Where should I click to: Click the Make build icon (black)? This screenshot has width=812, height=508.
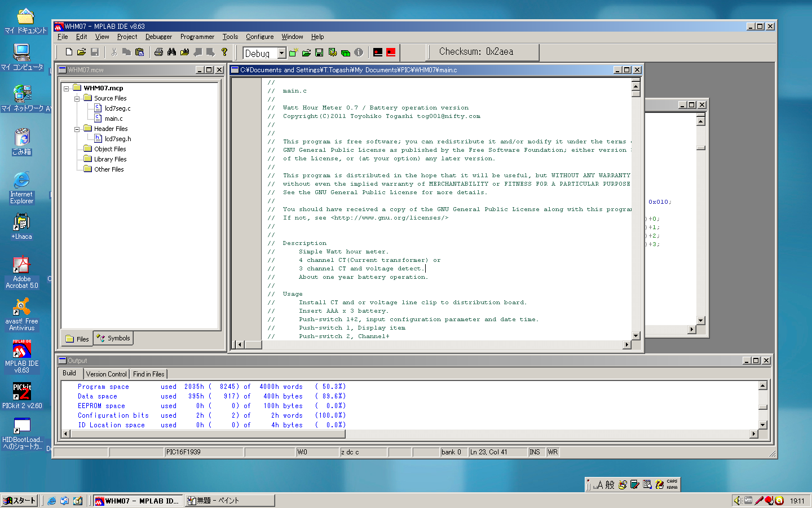coord(378,52)
